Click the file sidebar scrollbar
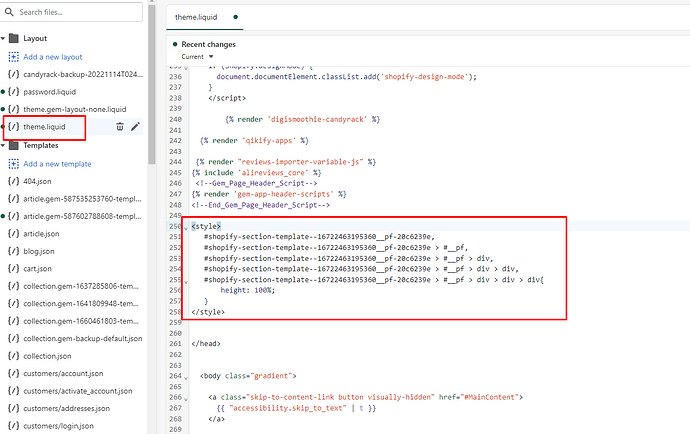The width and height of the screenshot is (690, 434). pyautogui.click(x=152, y=84)
